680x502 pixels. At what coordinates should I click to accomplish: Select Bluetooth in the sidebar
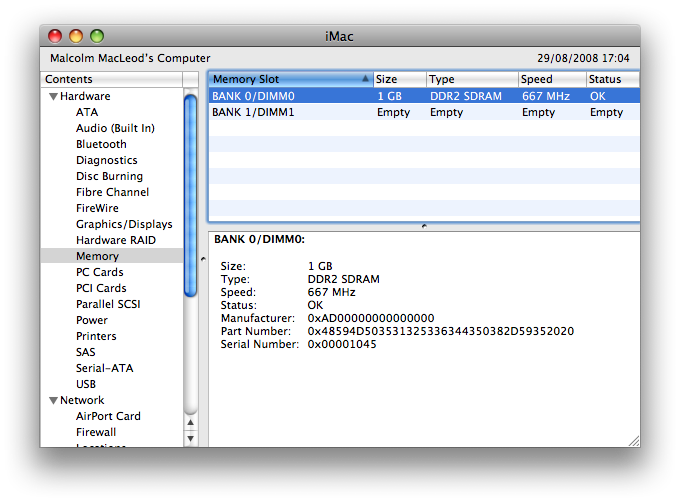point(101,144)
